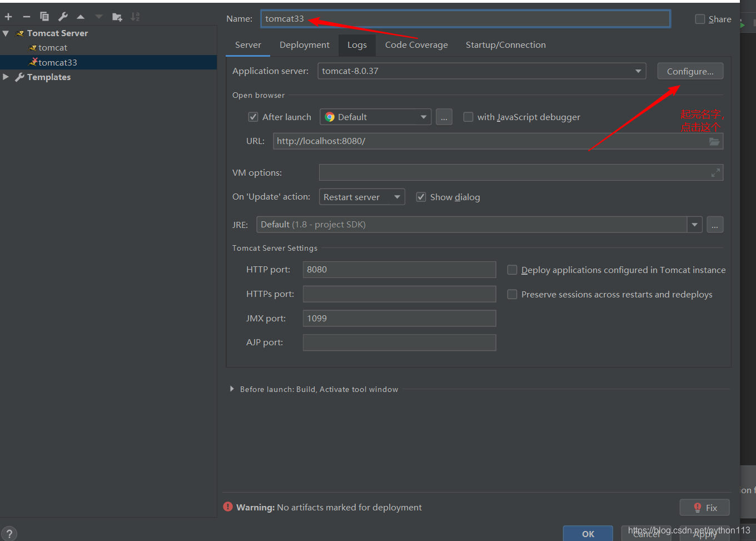
Task: Click the JMX port field
Action: [399, 318]
